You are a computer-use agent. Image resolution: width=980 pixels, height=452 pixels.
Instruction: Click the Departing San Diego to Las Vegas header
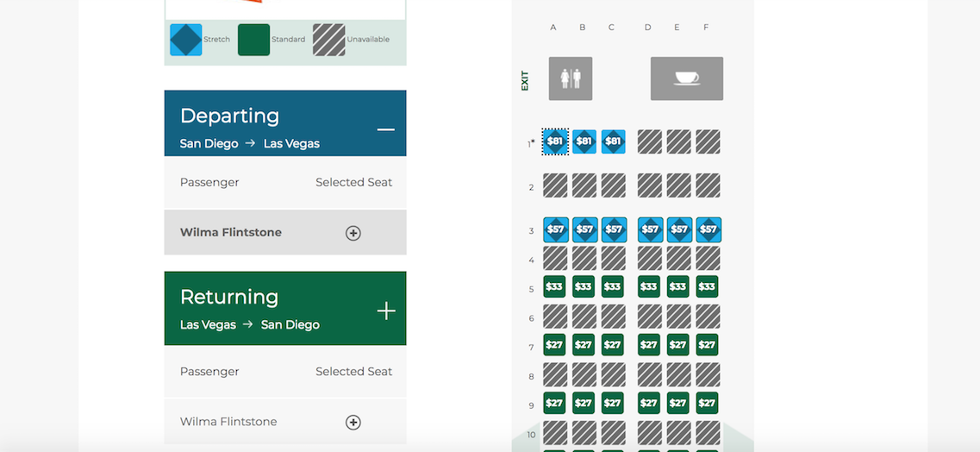coord(285,123)
